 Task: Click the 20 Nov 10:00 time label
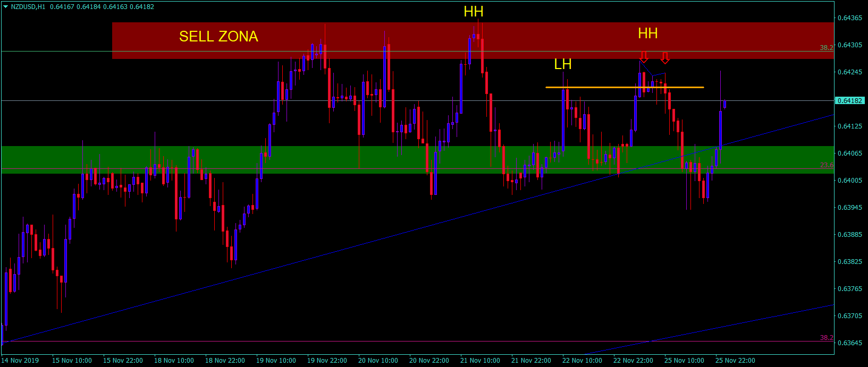[378, 361]
